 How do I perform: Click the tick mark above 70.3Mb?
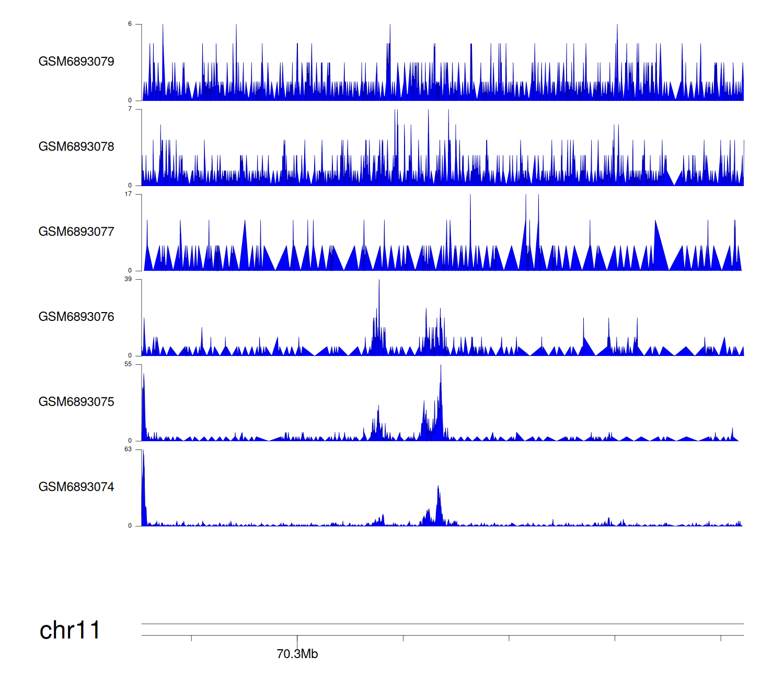pyautogui.click(x=297, y=639)
